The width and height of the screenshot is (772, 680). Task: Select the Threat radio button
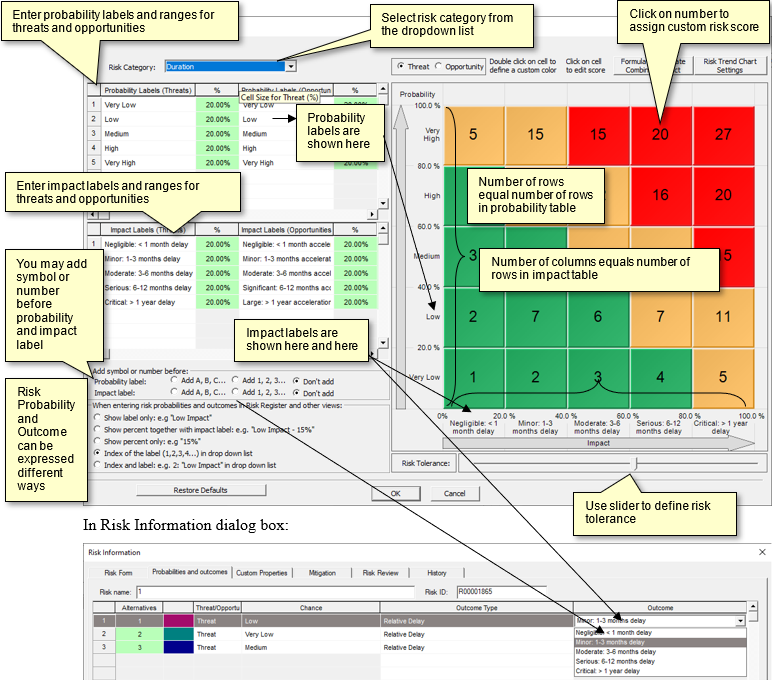(x=401, y=66)
